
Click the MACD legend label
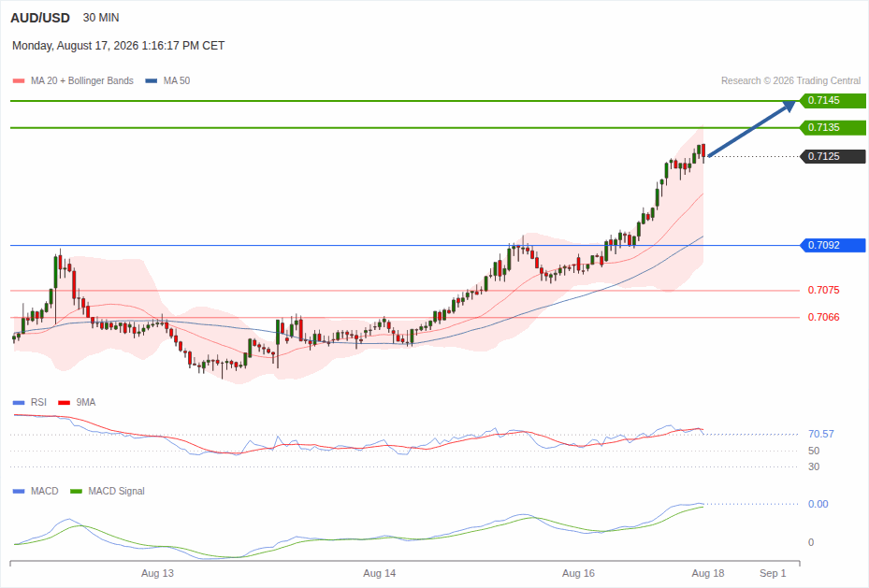pos(45,491)
